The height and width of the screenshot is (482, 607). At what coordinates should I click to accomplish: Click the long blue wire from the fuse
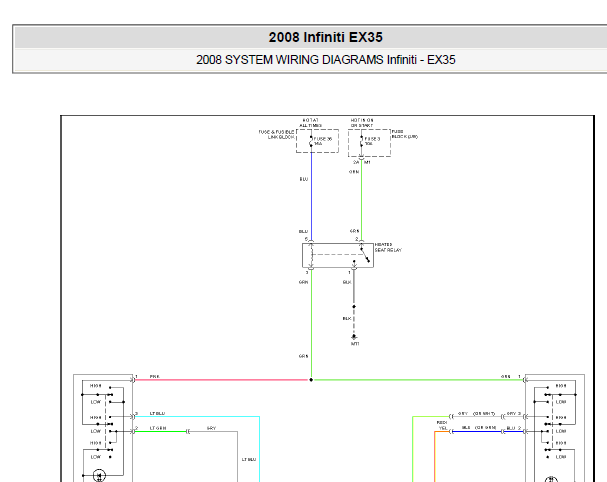pyautogui.click(x=311, y=194)
